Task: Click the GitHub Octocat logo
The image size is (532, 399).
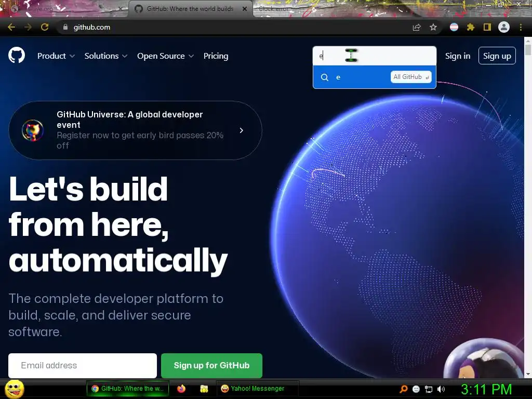Action: 16,56
